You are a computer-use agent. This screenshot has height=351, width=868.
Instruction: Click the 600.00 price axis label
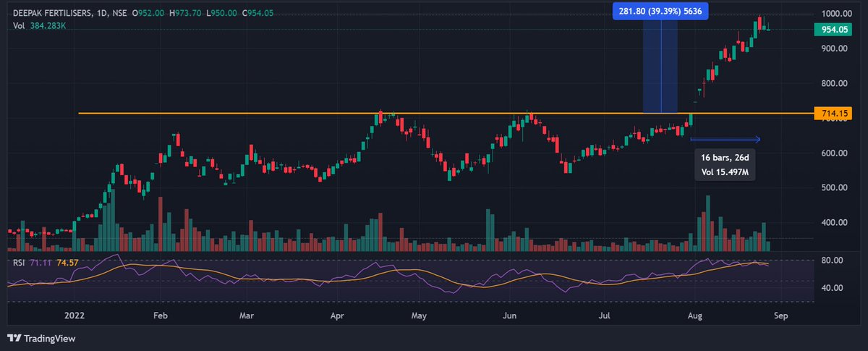coord(835,153)
